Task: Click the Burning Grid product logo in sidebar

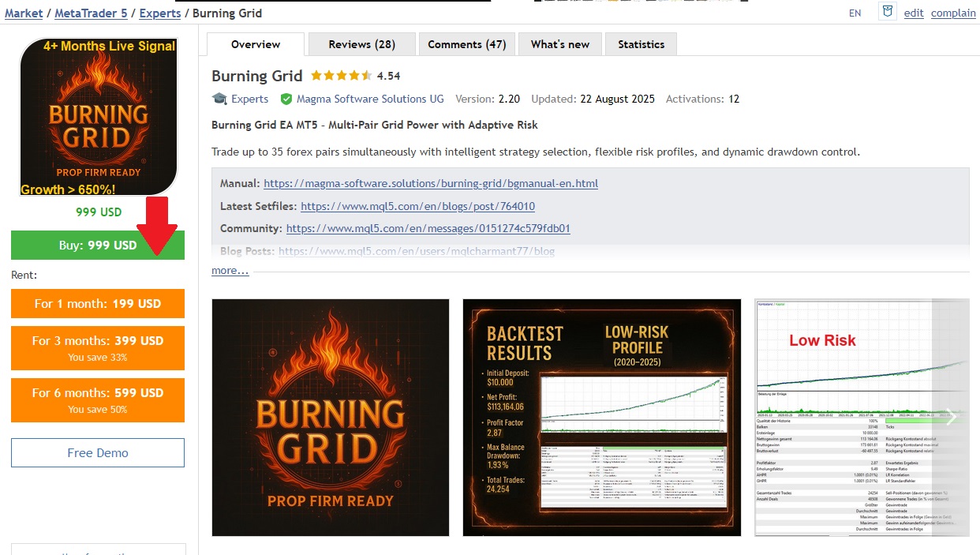Action: tap(99, 117)
